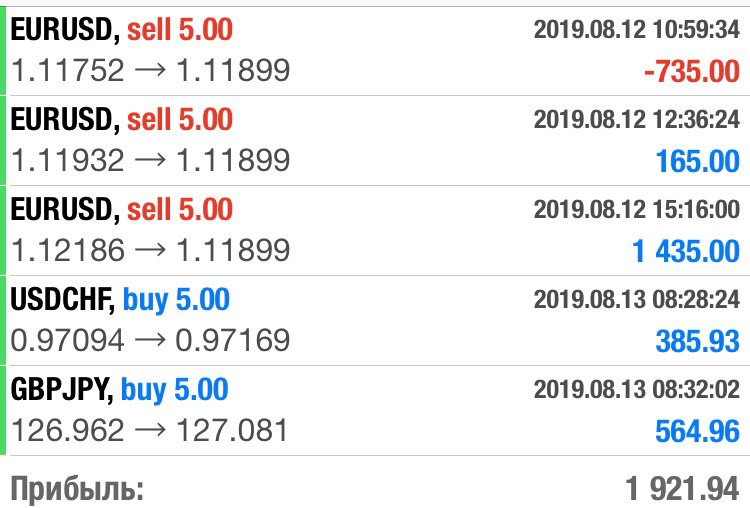Open the EURUSD sell trade at 1.11752
The width and height of the screenshot is (750, 508).
(375, 51)
